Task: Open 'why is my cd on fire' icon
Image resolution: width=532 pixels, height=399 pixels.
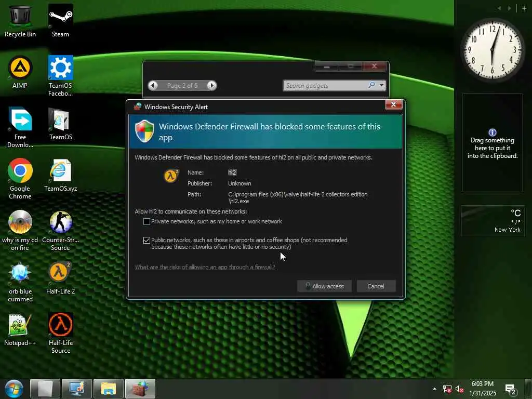Action: click(x=20, y=230)
